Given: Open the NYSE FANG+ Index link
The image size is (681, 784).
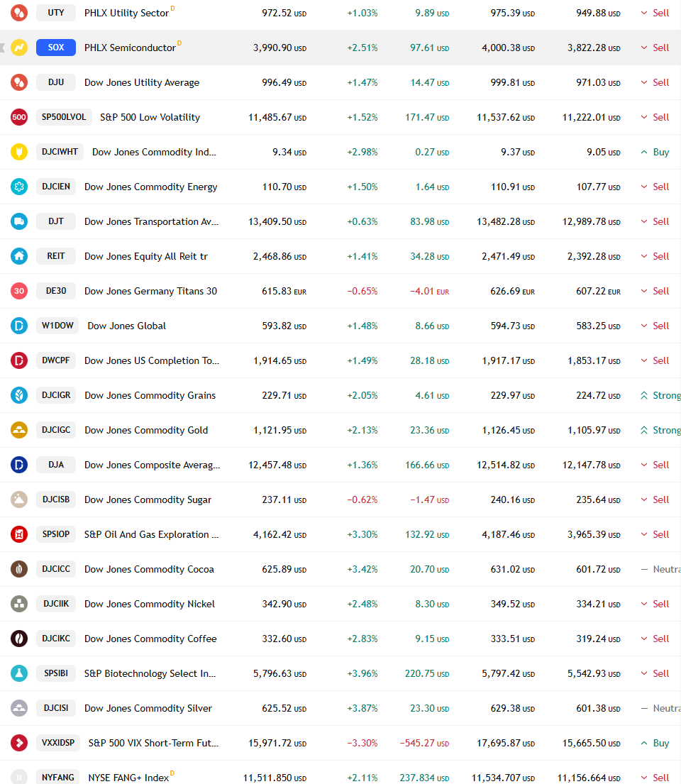Looking at the screenshot, I should [x=128, y=778].
